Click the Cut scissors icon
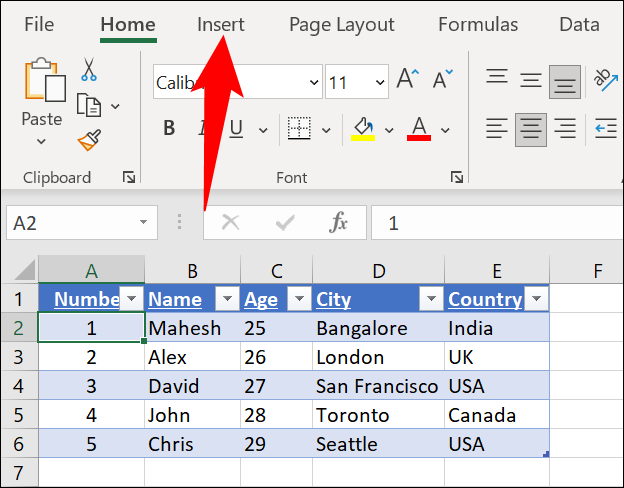The width and height of the screenshot is (624, 488). coord(88,69)
